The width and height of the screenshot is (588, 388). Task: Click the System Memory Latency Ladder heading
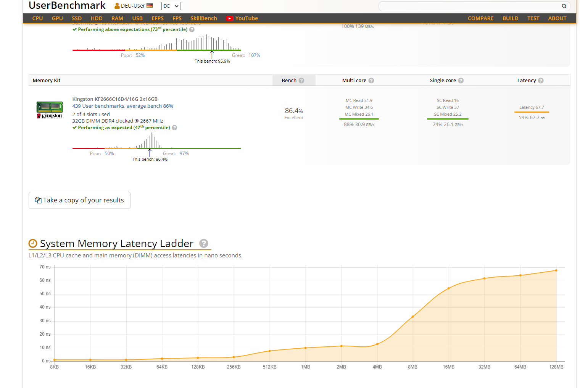(x=117, y=243)
